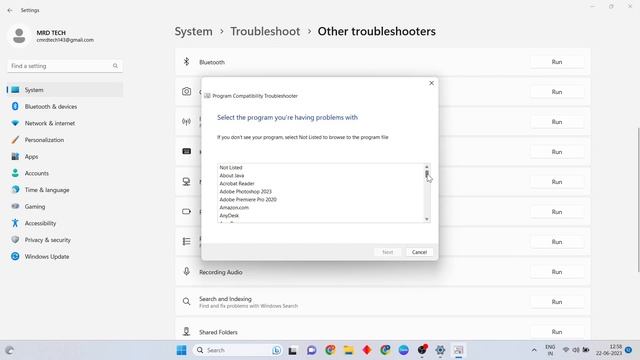640x360 pixels.
Task: Select Adobe Premiere Pro 2020 entry
Action: tap(248, 200)
